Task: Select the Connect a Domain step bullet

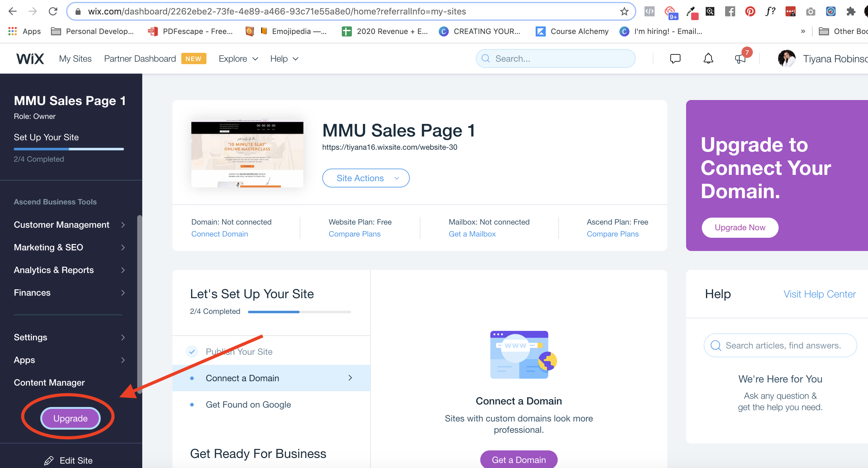Action: [x=193, y=378]
